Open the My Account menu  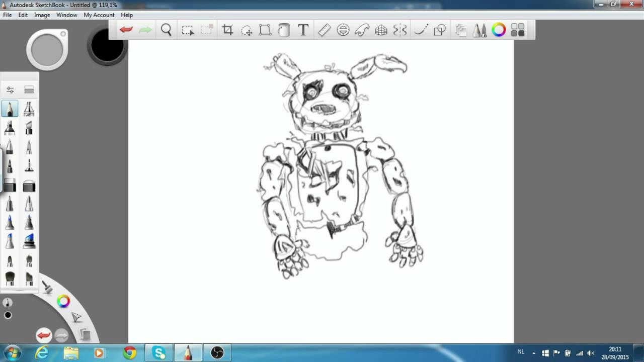(99, 15)
